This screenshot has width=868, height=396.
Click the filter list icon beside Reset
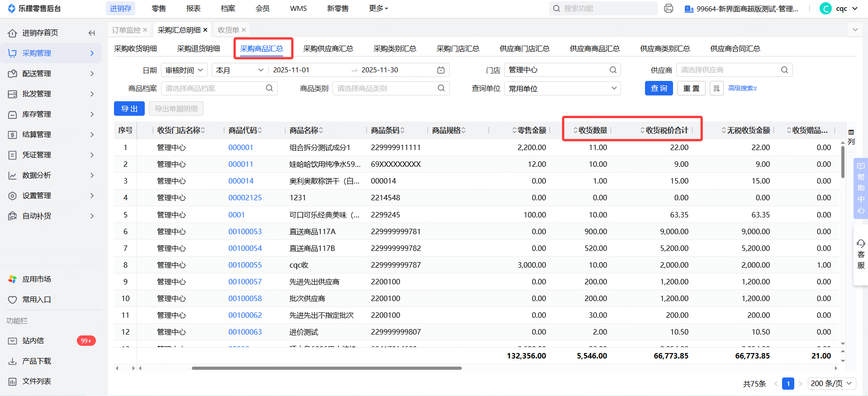point(716,89)
